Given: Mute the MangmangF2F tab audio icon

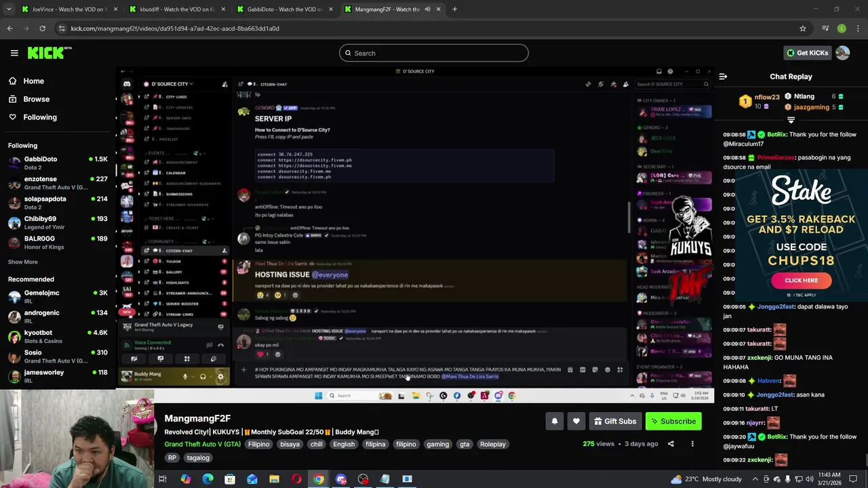Looking at the screenshot, I should (x=427, y=9).
